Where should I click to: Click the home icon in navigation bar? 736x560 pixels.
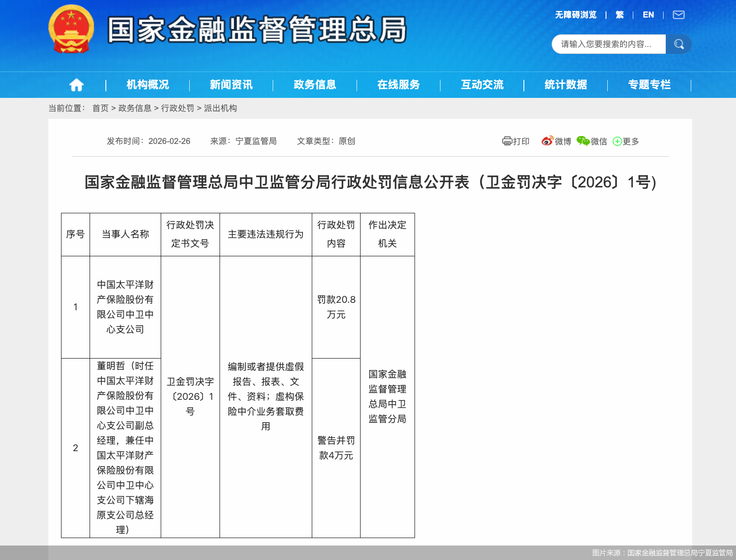[76, 85]
